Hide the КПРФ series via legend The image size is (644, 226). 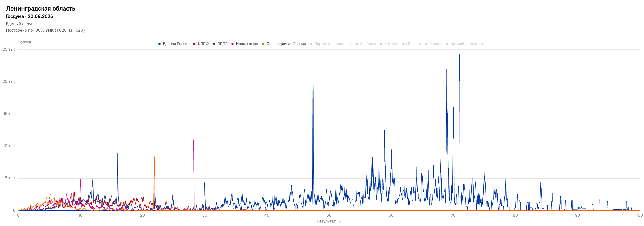(200, 44)
